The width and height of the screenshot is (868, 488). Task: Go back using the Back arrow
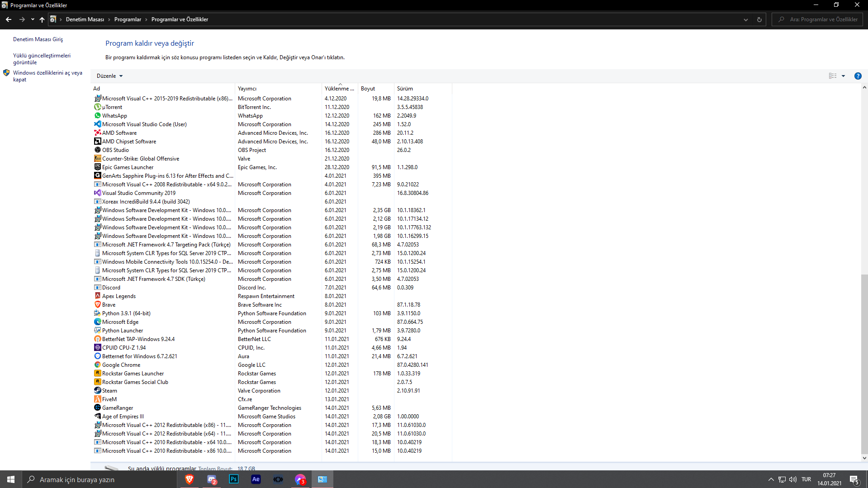point(9,19)
